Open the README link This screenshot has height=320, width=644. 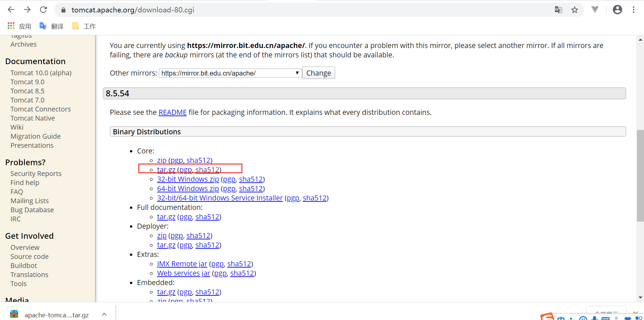(172, 112)
